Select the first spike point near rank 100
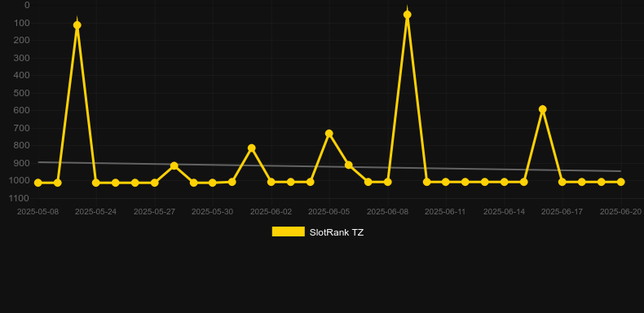The height and width of the screenshot is (313, 644). coord(77,25)
